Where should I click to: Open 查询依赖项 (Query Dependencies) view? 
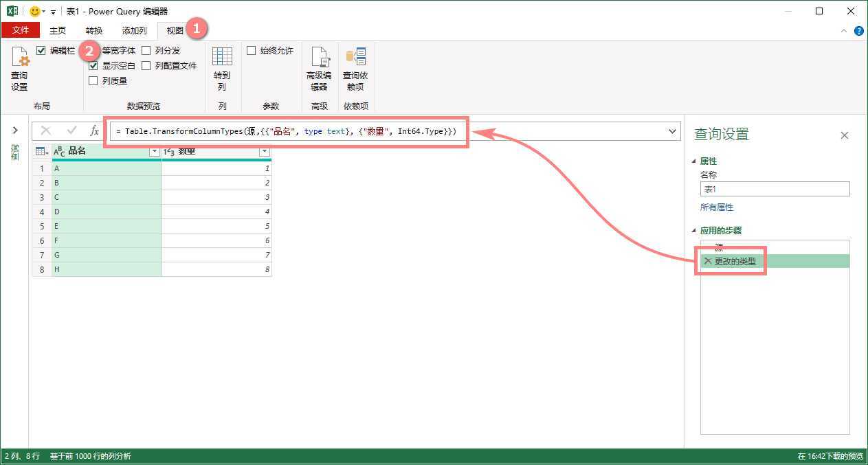355,69
